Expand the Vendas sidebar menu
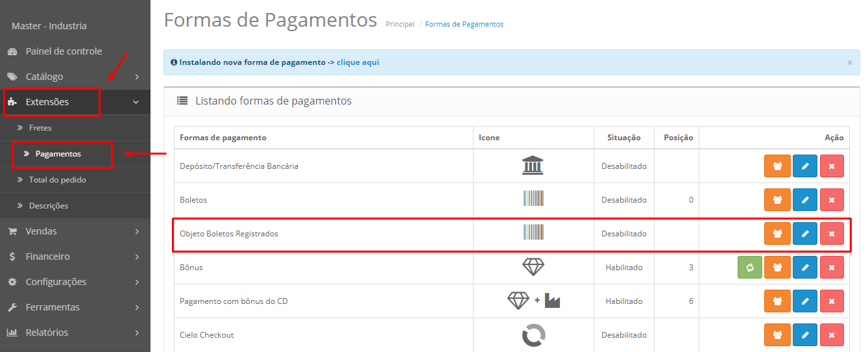The width and height of the screenshot is (868, 352). click(75, 231)
